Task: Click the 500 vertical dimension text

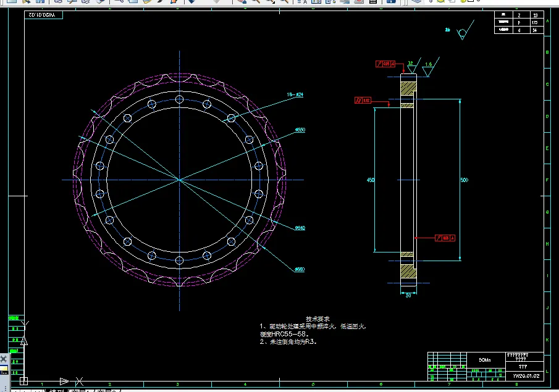Action: [x=464, y=180]
